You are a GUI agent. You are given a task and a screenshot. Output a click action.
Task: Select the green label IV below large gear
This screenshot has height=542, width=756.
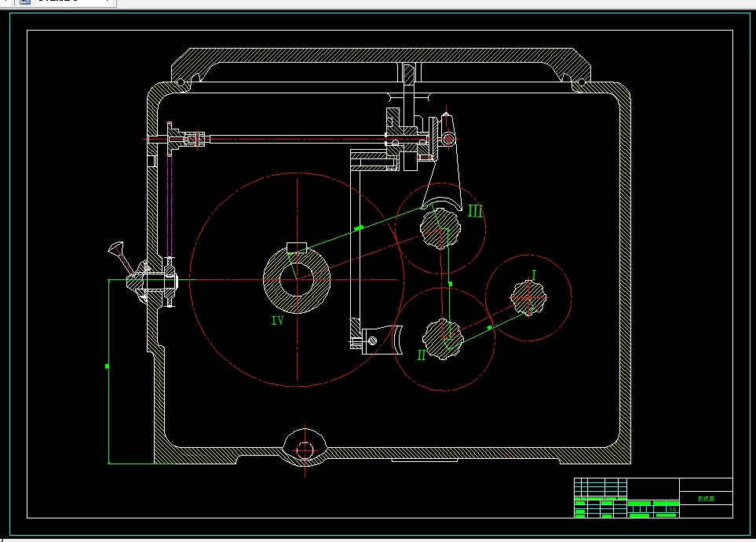tap(278, 320)
